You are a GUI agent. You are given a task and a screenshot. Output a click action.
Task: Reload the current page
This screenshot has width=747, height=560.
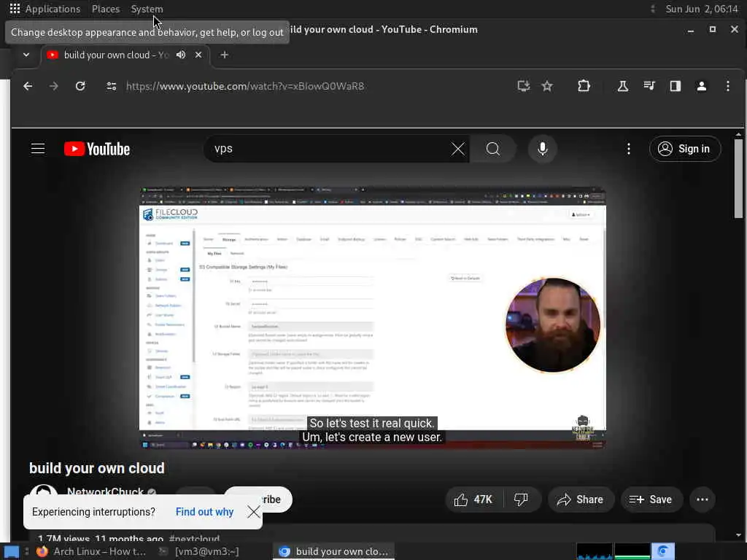[x=80, y=86]
